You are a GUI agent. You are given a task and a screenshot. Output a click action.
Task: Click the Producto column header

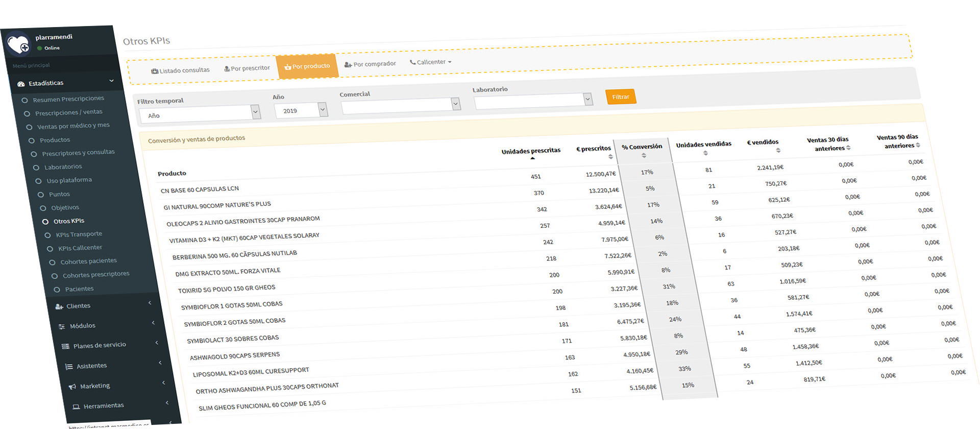click(172, 174)
